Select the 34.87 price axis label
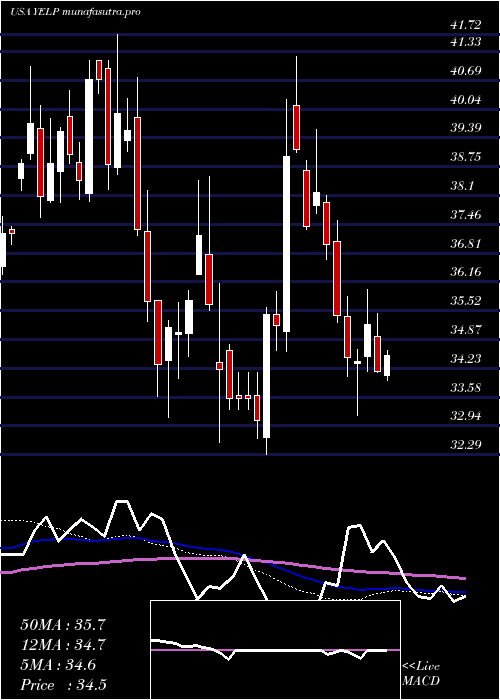 pos(467,330)
